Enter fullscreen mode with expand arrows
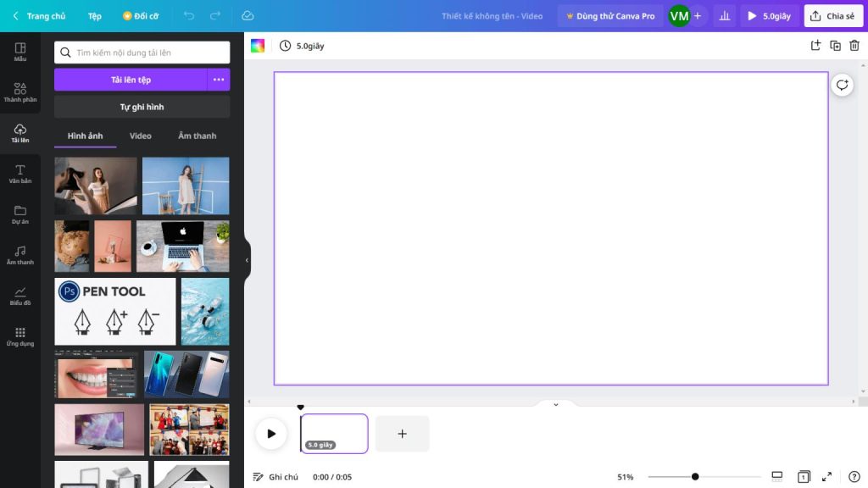This screenshot has height=488, width=868. click(x=827, y=477)
